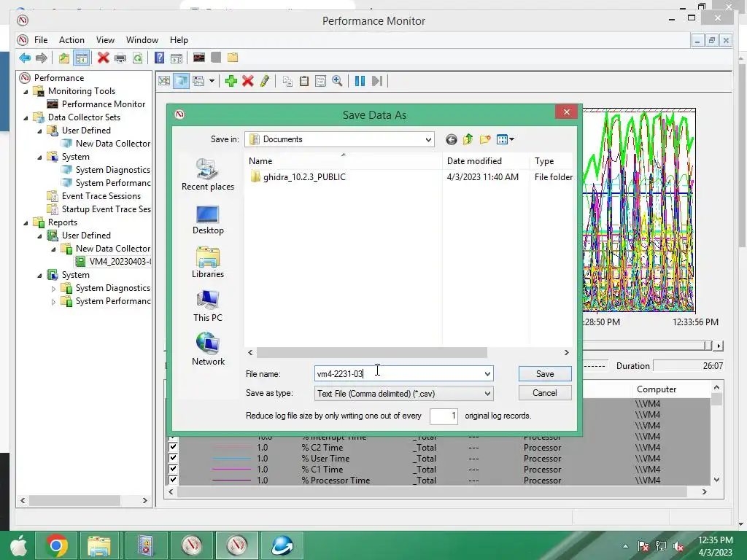Open the Window menu
747x560 pixels.
[x=142, y=40]
